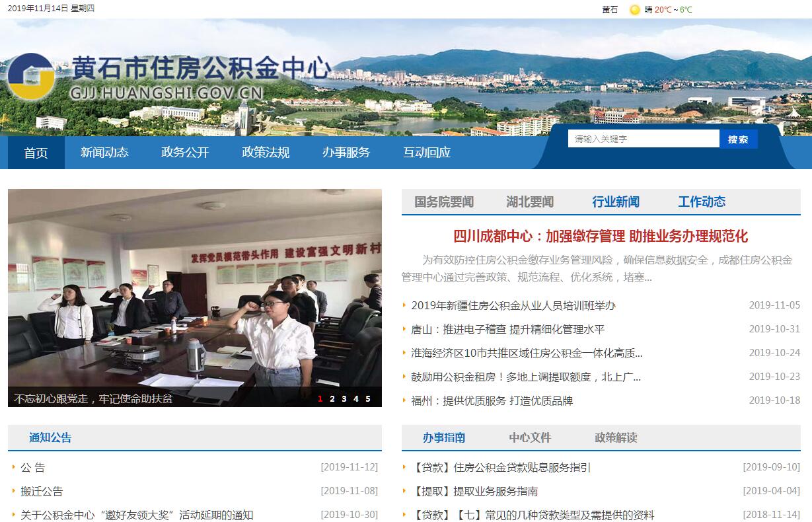Open the 首页 navigation menu item
This screenshot has height=522, width=812.
(x=36, y=153)
